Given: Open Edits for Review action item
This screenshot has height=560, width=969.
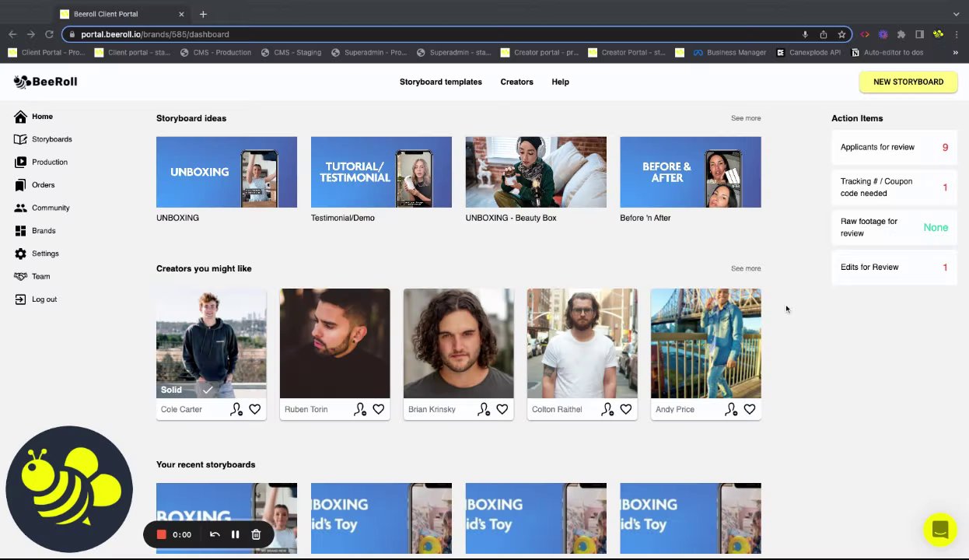Looking at the screenshot, I should [894, 268].
